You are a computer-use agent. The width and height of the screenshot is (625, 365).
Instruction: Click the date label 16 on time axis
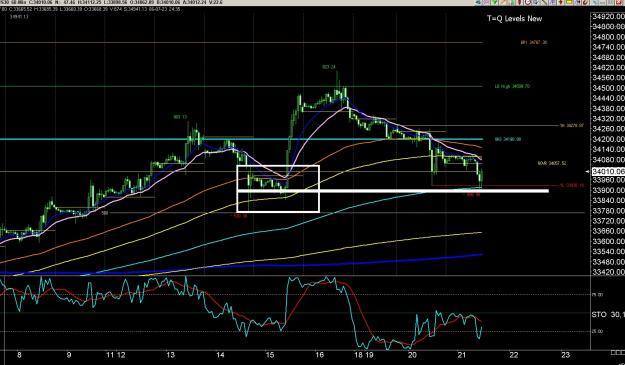(x=319, y=355)
